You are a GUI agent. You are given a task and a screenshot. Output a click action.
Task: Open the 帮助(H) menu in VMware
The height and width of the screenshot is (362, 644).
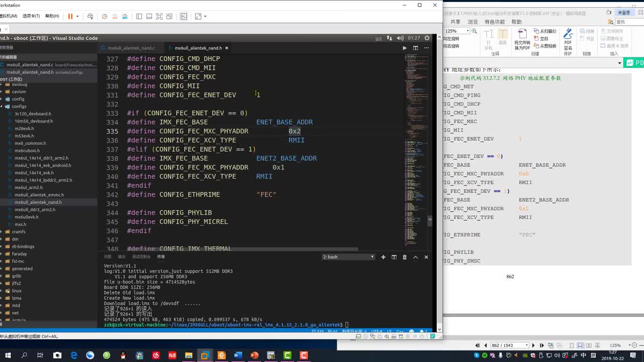[52, 16]
